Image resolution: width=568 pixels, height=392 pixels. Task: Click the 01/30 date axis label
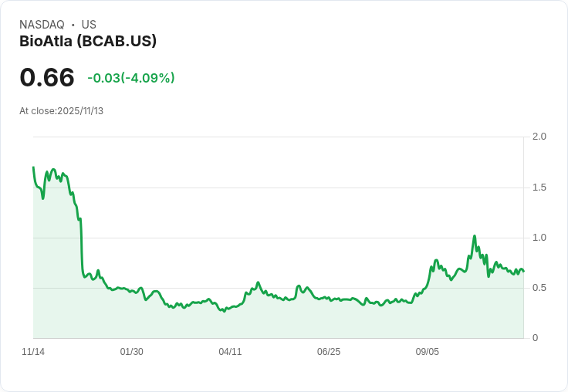point(131,352)
